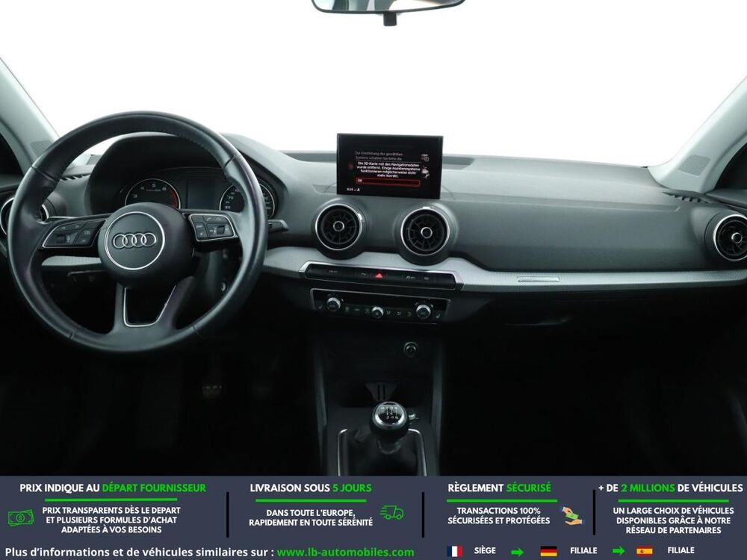The height and width of the screenshot is (560, 747).
Task: Click the green arrow before the Spanish flag
Action: click(619, 552)
